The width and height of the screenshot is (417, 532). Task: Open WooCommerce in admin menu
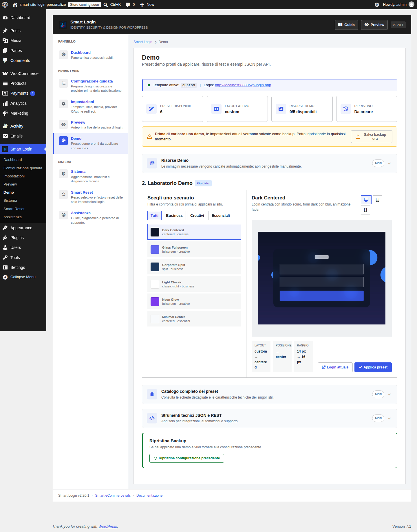(23, 74)
